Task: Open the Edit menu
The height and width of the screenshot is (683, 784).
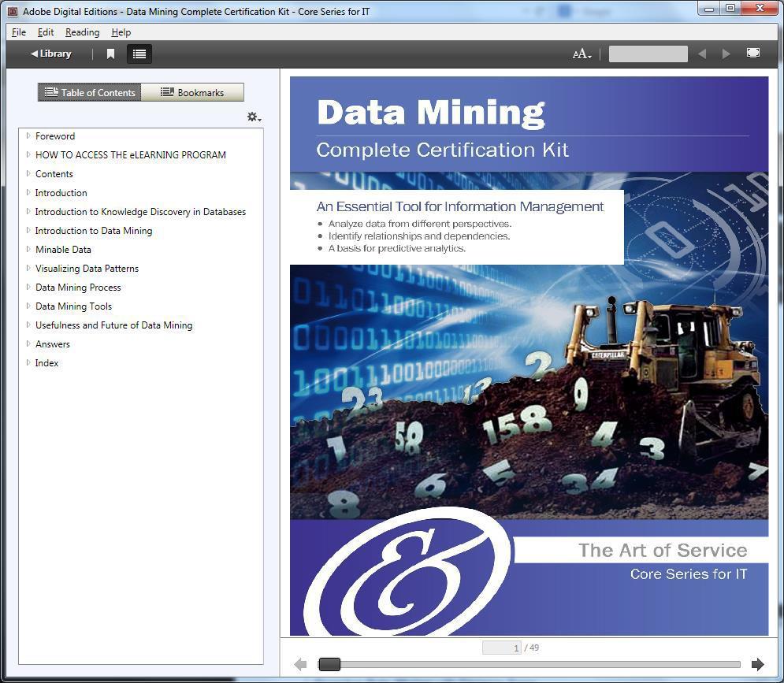Action: (x=46, y=32)
